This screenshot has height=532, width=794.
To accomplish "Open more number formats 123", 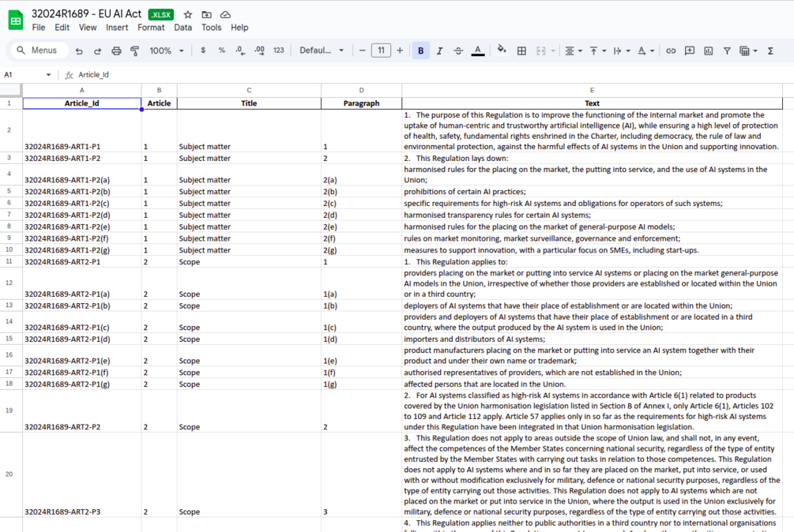I will tap(279, 51).
